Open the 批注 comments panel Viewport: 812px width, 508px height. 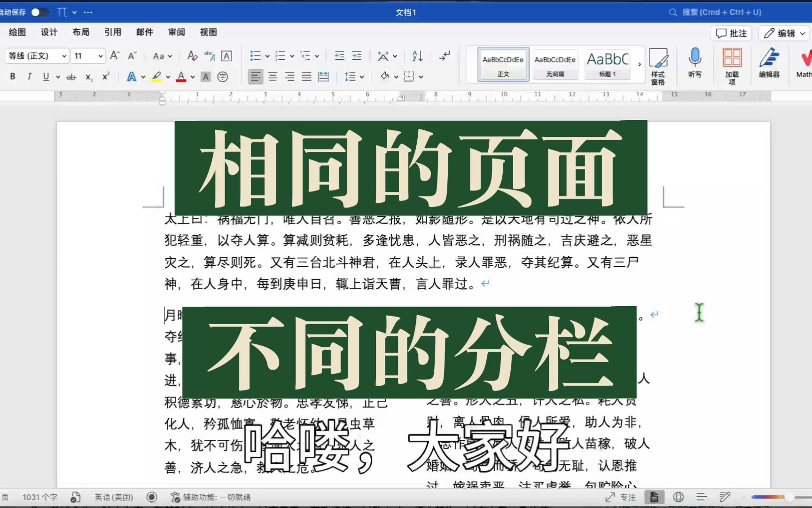tap(731, 33)
